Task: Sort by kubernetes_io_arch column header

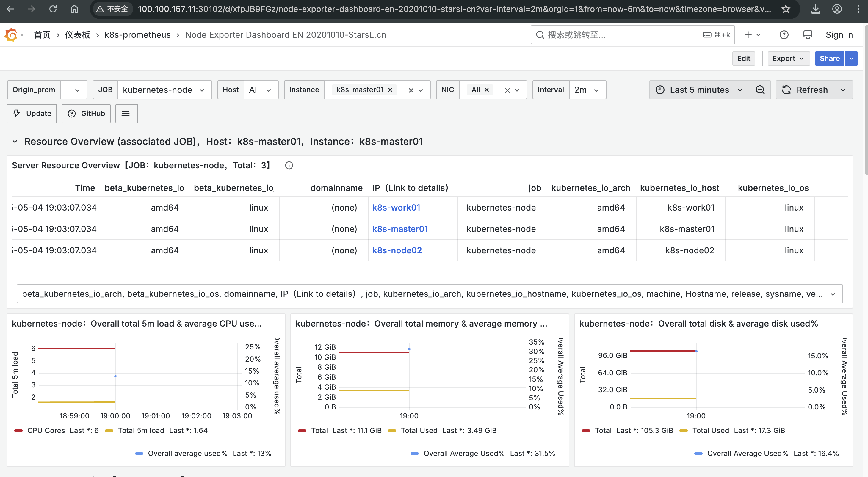Action: coord(590,188)
